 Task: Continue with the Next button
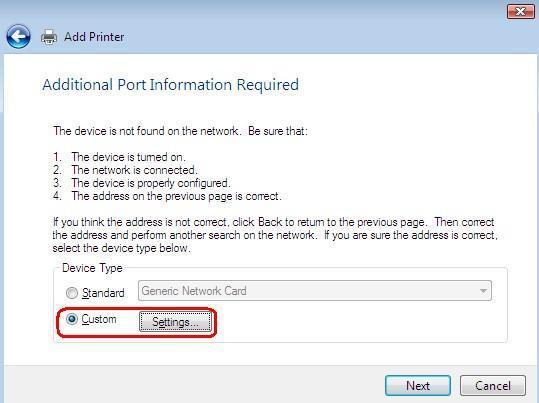coord(418,385)
